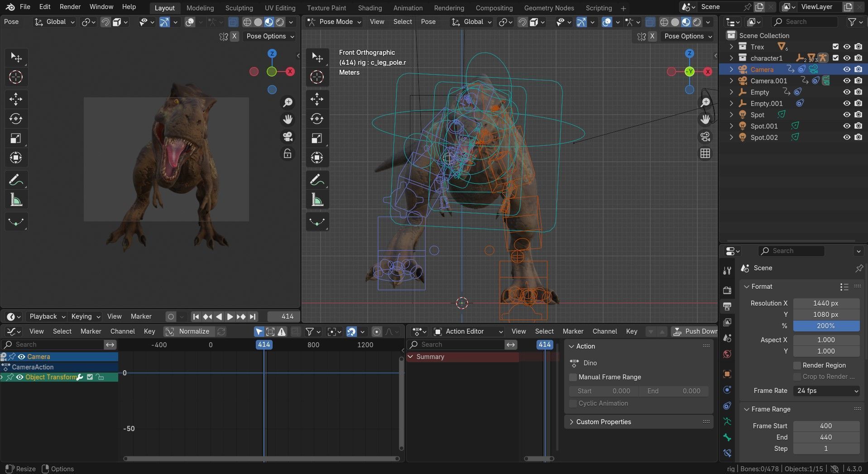This screenshot has width=868, height=474.
Task: Select the Measure tool in Front Orthographic viewport
Action: coord(317,200)
